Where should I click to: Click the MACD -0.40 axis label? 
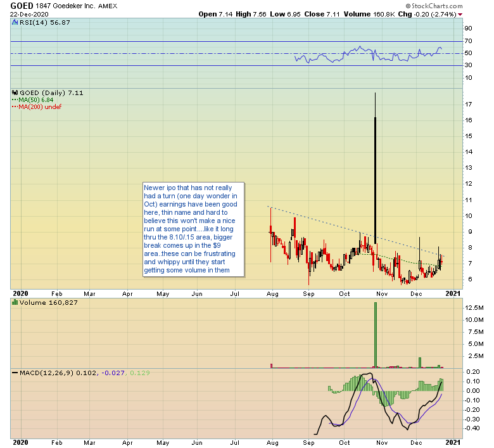pos(472,428)
